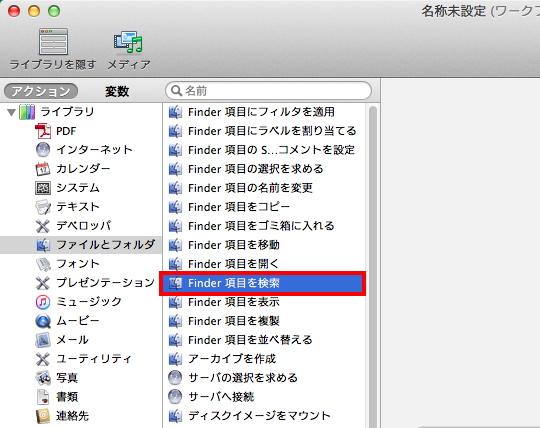The width and height of the screenshot is (540, 428).
Task: Select the PDF category icon
Action: pyautogui.click(x=43, y=131)
